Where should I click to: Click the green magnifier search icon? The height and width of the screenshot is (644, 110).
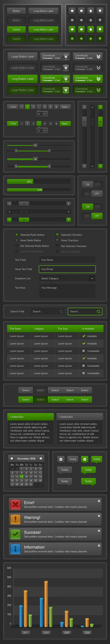coord(98,311)
